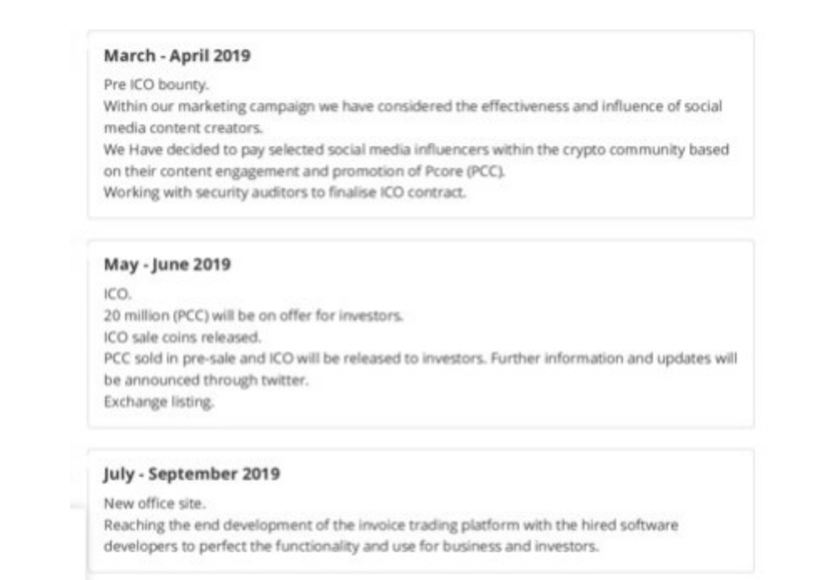Click the 'We Have decided to pay' sentence
The image size is (839, 580).
(x=416, y=149)
